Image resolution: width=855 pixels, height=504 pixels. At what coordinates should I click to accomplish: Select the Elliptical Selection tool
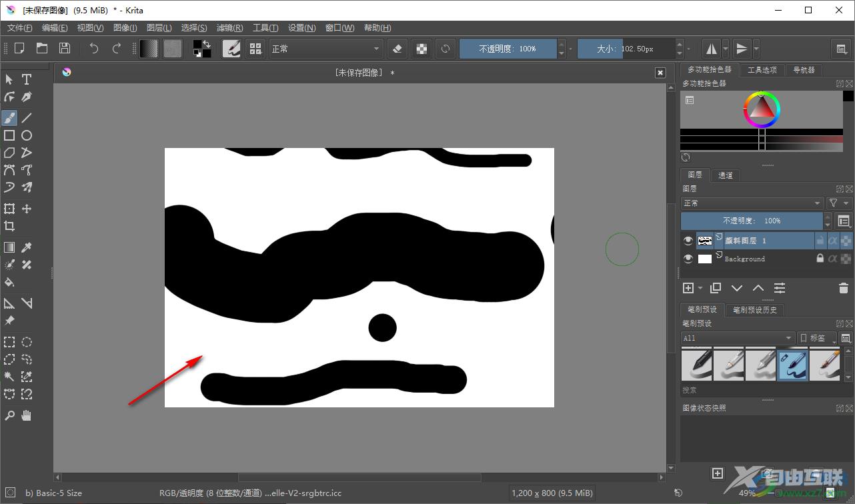click(x=27, y=342)
